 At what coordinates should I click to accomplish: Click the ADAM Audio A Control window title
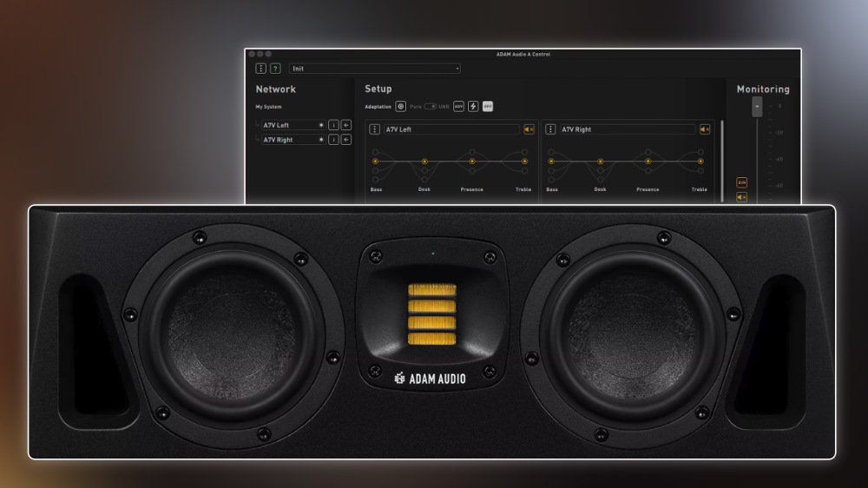523,55
